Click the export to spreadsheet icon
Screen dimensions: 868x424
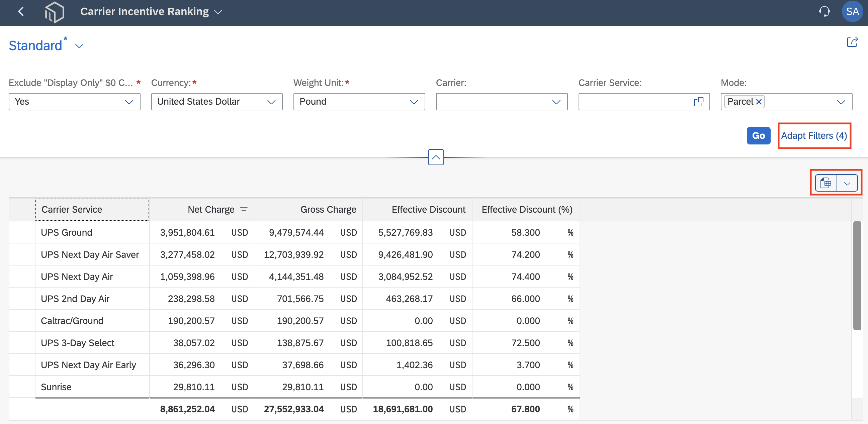[826, 183]
